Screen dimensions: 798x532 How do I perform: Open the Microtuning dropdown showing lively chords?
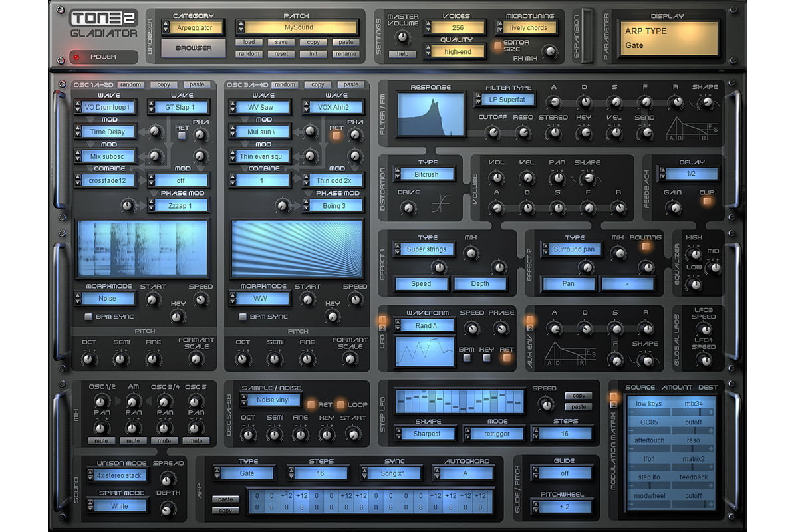pos(527,28)
